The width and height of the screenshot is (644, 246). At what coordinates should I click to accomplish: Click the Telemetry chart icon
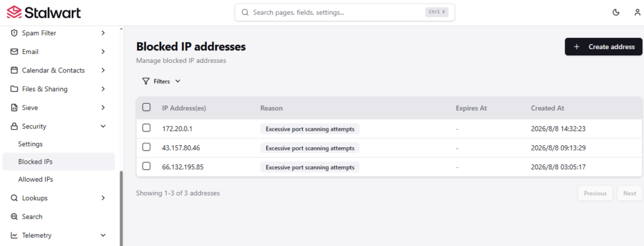[x=14, y=235]
